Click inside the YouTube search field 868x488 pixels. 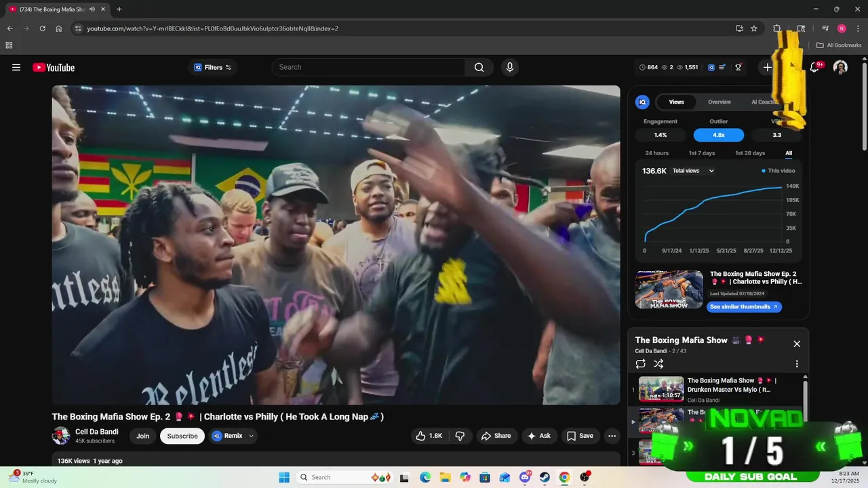369,67
